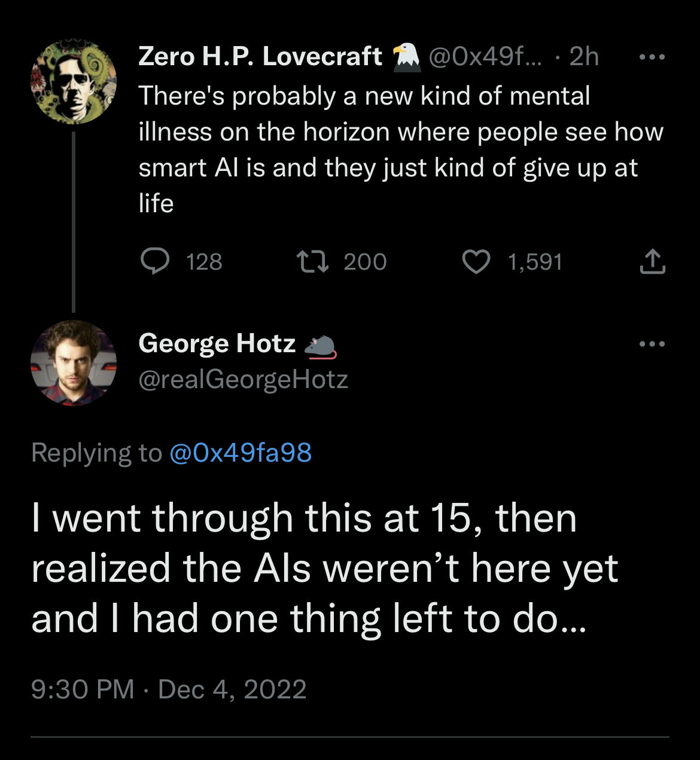700x760 pixels.
Task: Open the 9:30 PM Dec 4, 2022 timestamp
Action: coord(169,689)
